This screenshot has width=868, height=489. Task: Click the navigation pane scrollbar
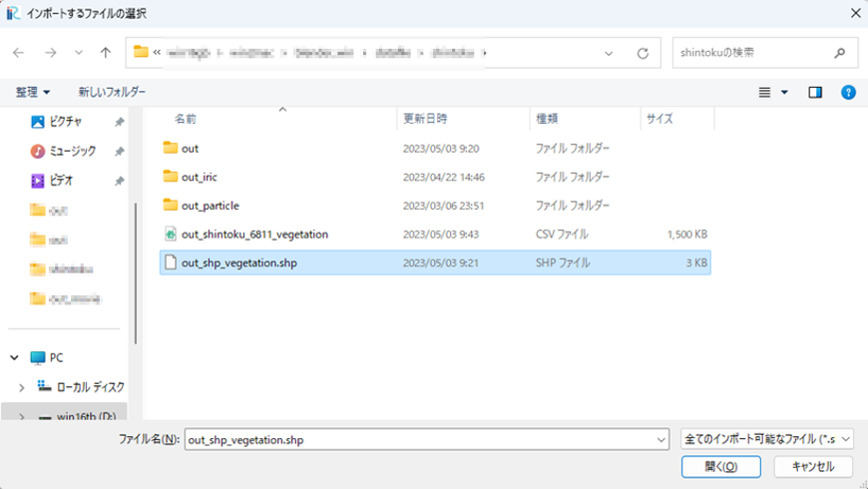135,273
